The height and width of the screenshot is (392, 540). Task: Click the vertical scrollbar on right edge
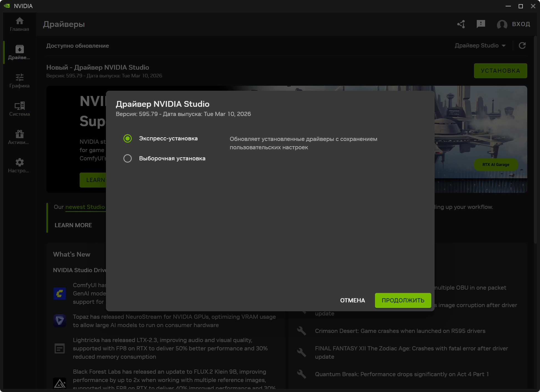[x=535, y=139]
